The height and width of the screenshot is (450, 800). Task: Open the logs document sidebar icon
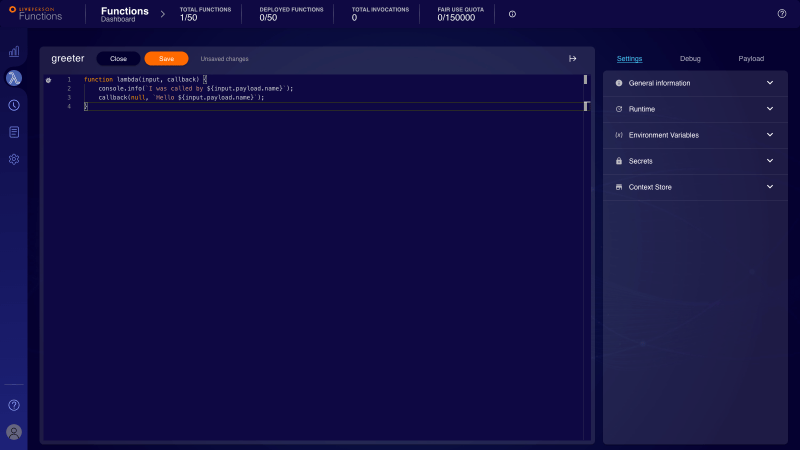point(14,132)
